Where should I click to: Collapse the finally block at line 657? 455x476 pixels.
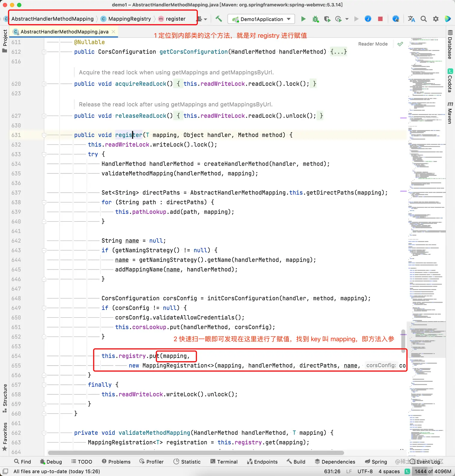pyautogui.click(x=44, y=385)
